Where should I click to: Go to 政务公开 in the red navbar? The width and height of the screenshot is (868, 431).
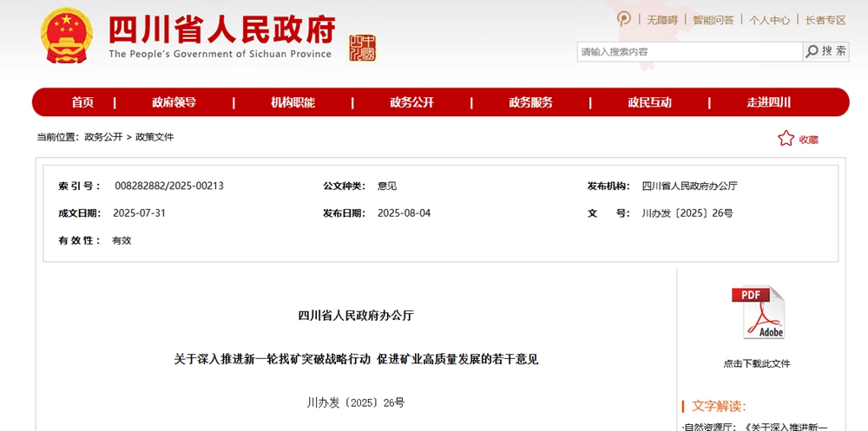pyautogui.click(x=411, y=102)
